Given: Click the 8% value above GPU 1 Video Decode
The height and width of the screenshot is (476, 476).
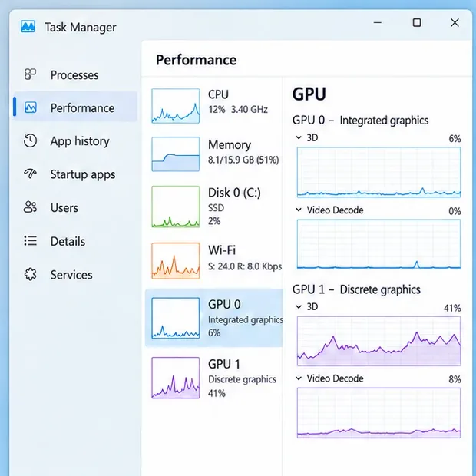Looking at the screenshot, I should tap(455, 379).
